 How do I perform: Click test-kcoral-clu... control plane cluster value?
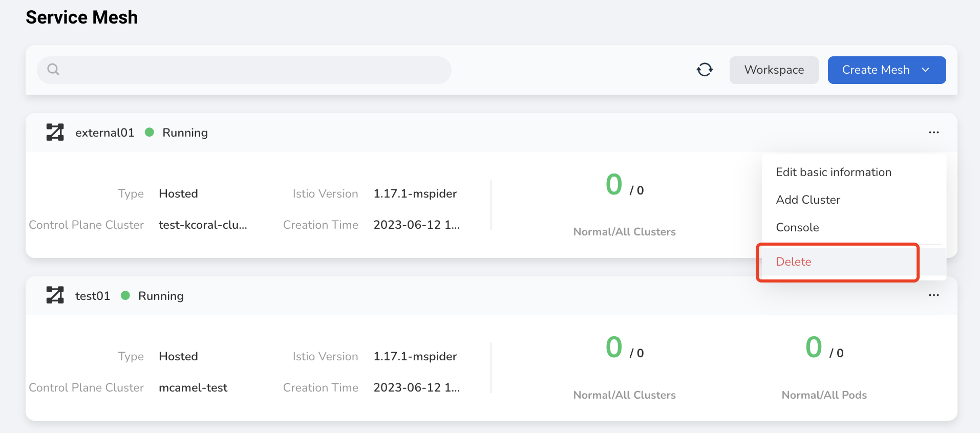click(203, 225)
